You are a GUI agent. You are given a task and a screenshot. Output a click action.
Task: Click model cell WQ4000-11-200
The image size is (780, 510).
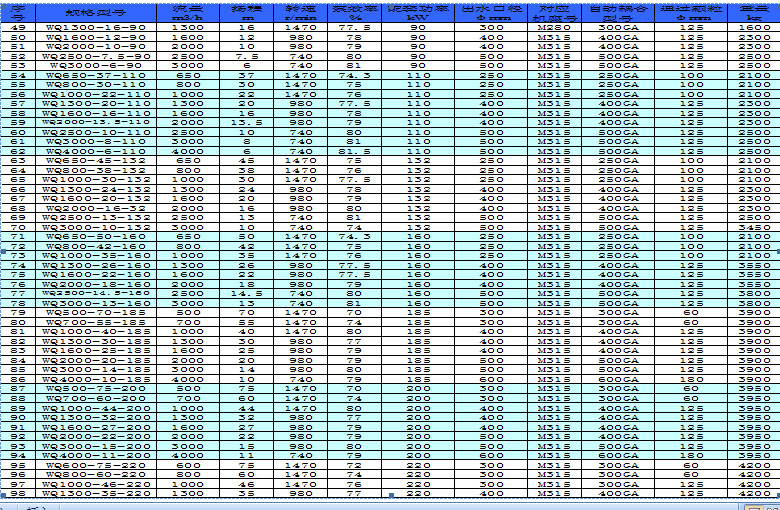96,455
